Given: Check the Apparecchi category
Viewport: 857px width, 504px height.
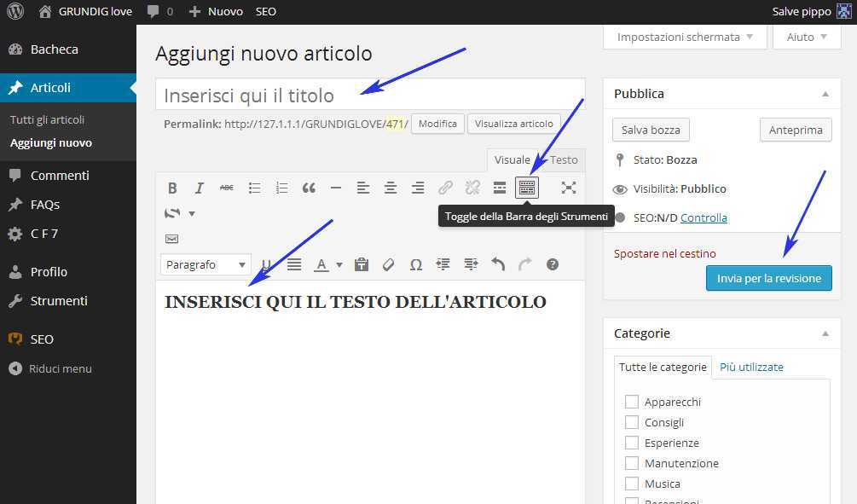Looking at the screenshot, I should (632, 402).
